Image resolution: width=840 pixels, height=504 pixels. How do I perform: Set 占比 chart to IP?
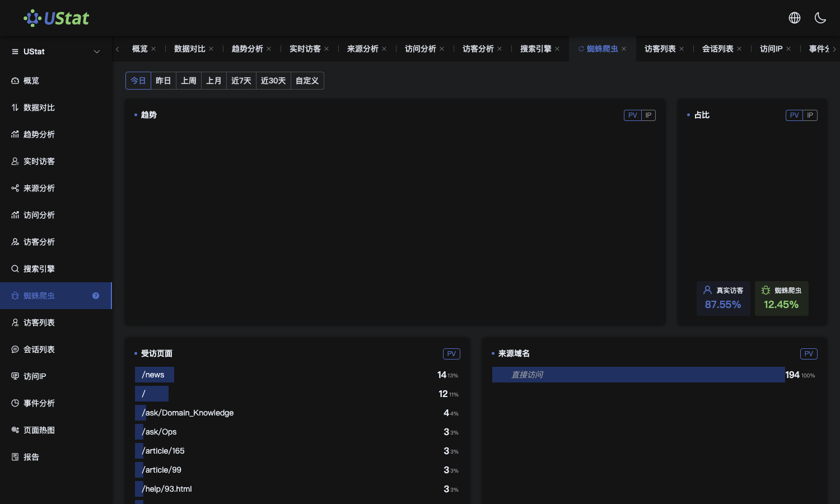tap(810, 115)
